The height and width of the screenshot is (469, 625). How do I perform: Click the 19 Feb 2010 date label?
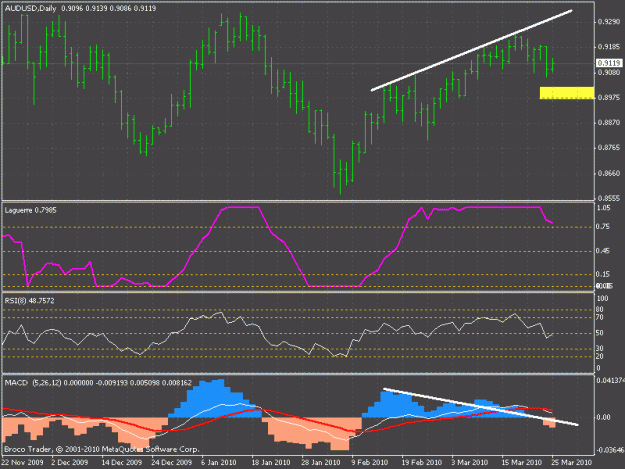(422, 463)
